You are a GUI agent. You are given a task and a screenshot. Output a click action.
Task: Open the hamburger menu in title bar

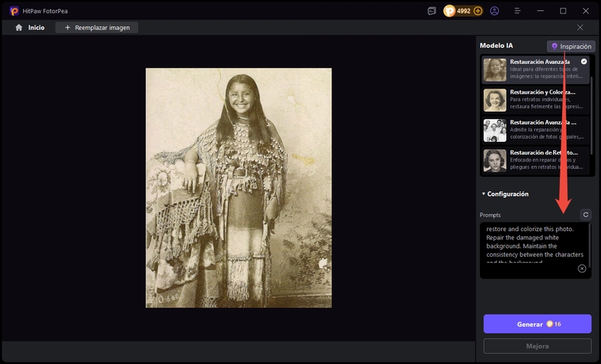(x=517, y=11)
